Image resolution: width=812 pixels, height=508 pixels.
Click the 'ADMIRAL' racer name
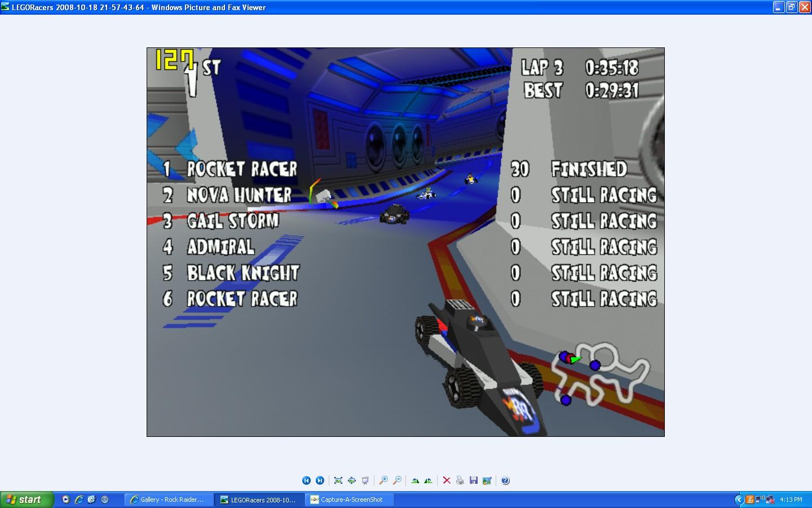pos(220,247)
